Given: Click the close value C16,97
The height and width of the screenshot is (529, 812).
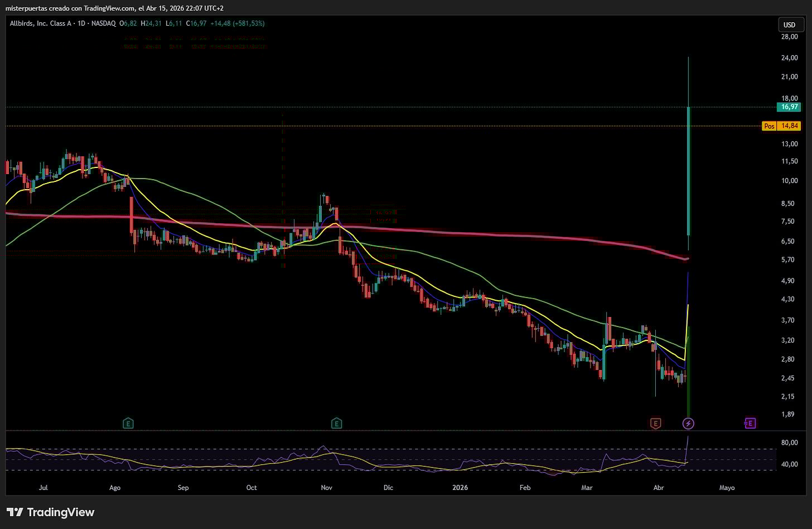Looking at the screenshot, I should point(196,23).
